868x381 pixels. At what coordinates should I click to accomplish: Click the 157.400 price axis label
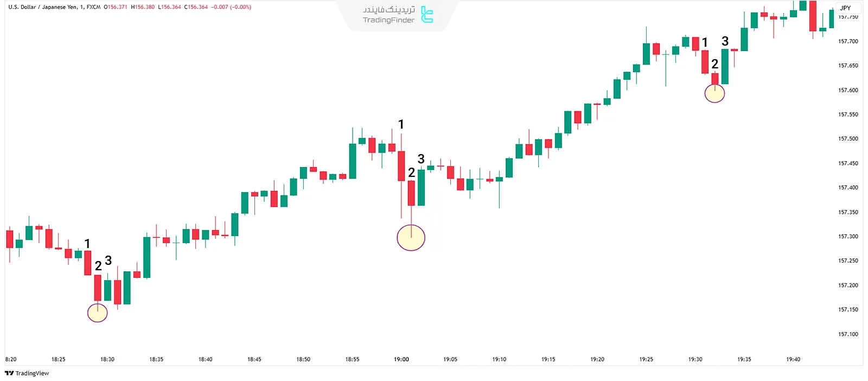click(x=848, y=188)
